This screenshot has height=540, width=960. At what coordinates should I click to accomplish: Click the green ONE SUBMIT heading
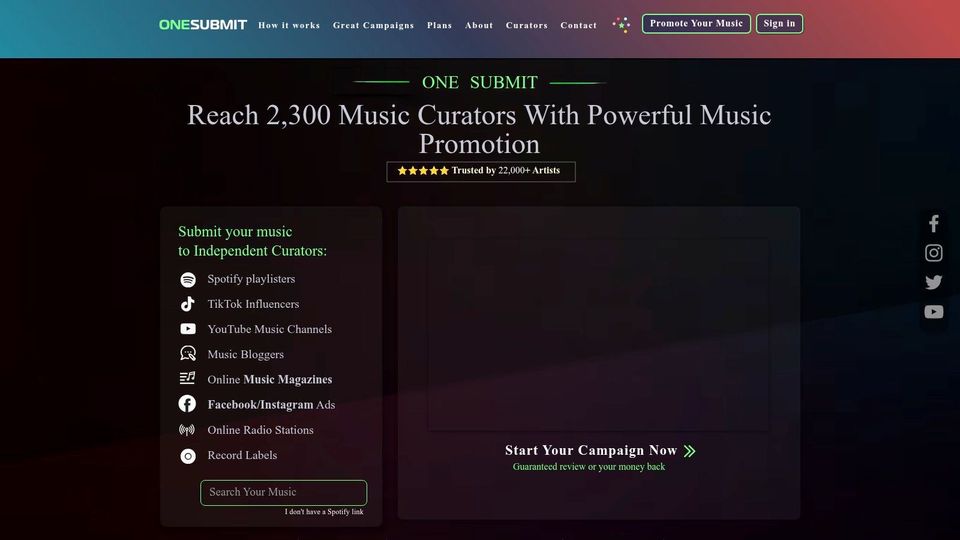point(479,82)
